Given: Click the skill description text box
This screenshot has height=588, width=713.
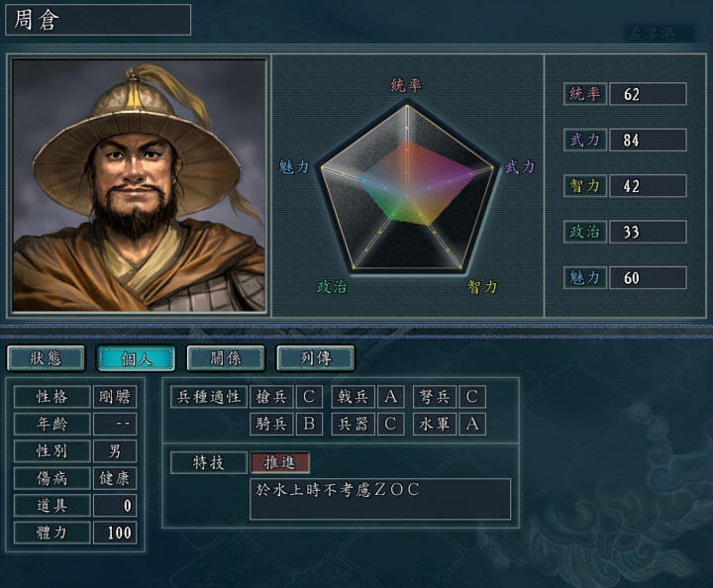Looking at the screenshot, I should tap(380, 499).
